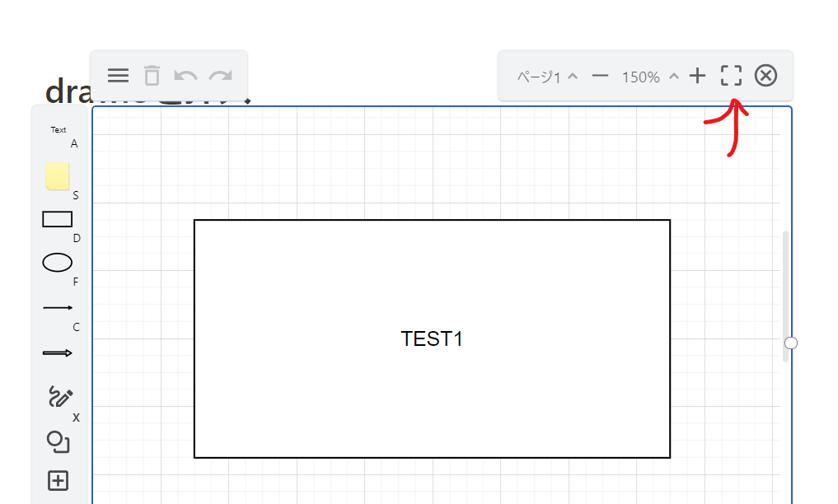
Task: Toggle fullscreen mode icon
Action: point(731,75)
